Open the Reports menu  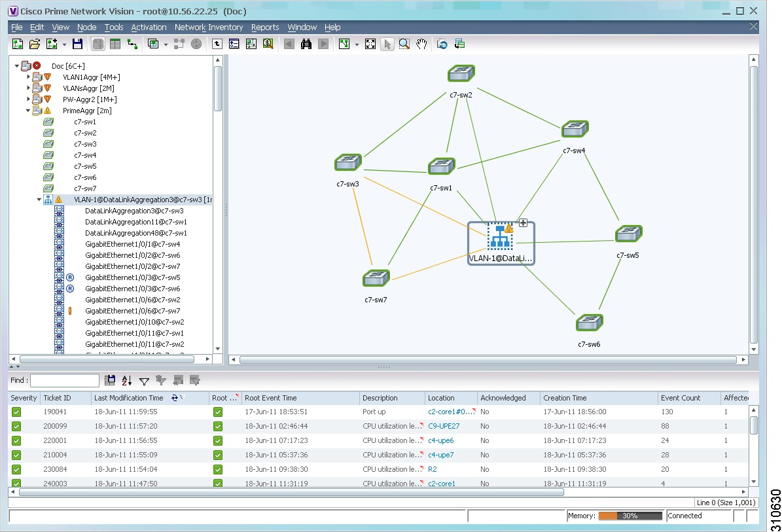tap(265, 27)
